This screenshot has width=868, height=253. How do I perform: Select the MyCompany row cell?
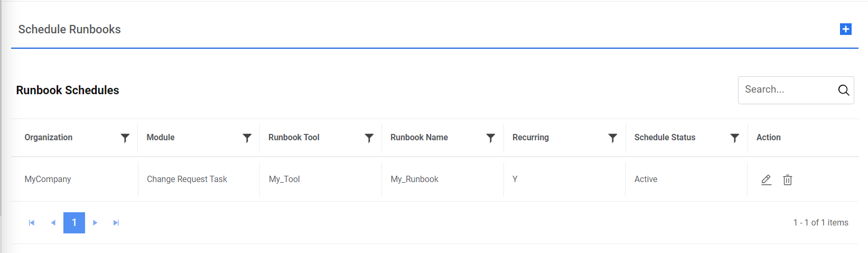tap(48, 179)
